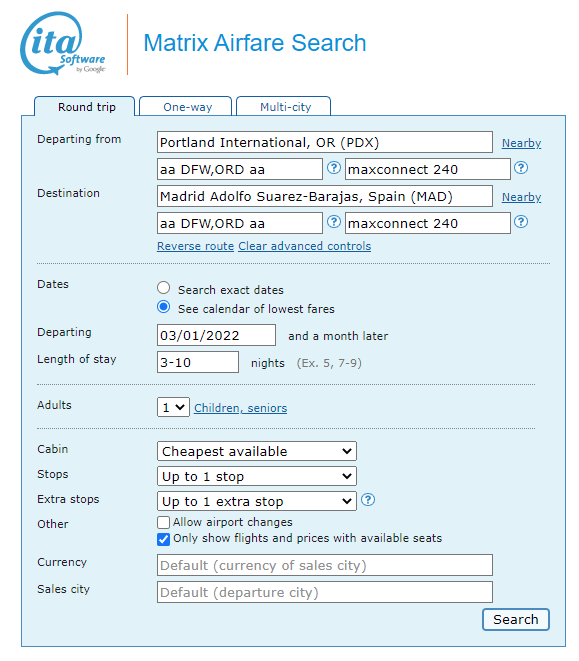579x661 pixels.
Task: Open the Stops dropdown
Action: [x=257, y=476]
